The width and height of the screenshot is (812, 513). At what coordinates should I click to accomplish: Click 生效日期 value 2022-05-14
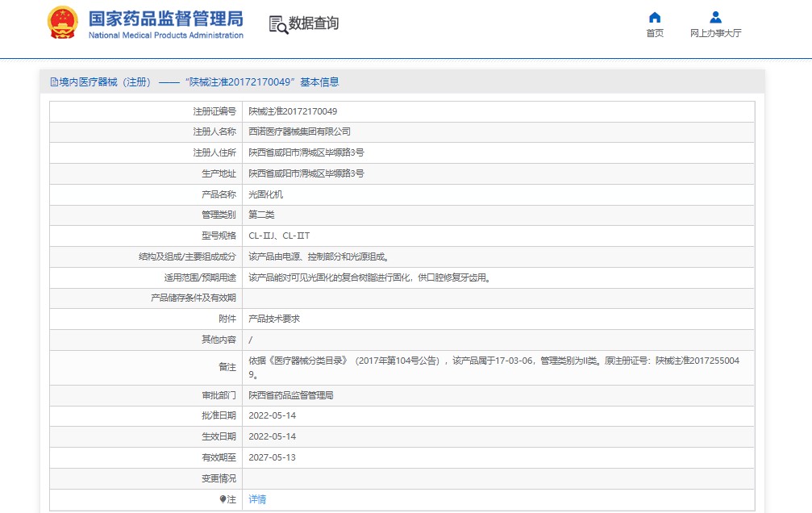point(273,437)
